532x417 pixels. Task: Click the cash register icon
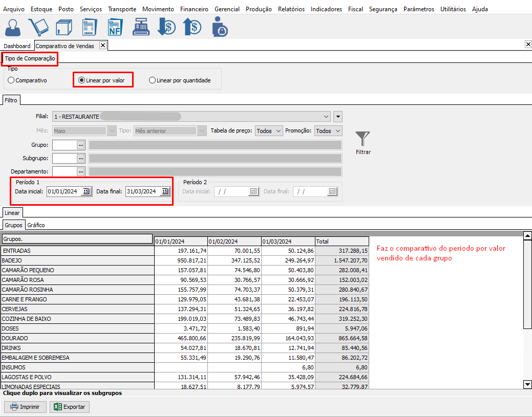tap(141, 27)
